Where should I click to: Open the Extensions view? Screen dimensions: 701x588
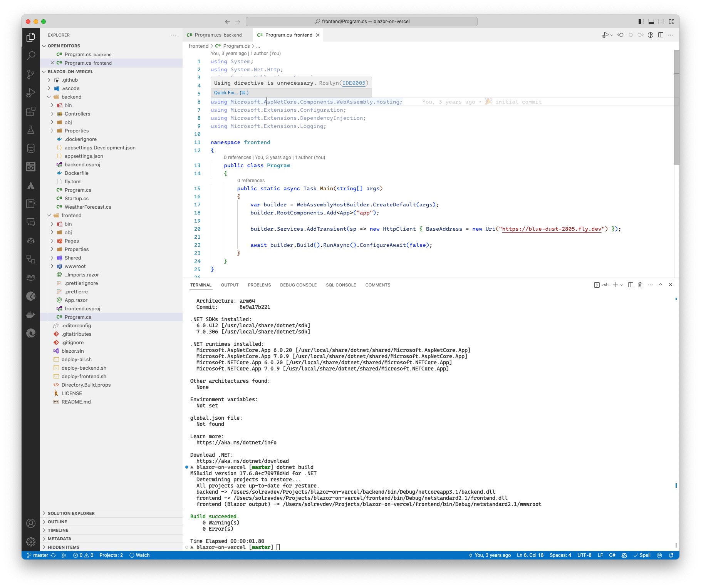[31, 111]
